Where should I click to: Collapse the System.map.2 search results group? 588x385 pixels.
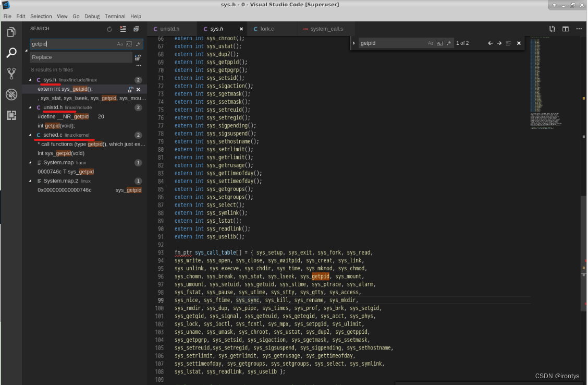pyautogui.click(x=30, y=181)
